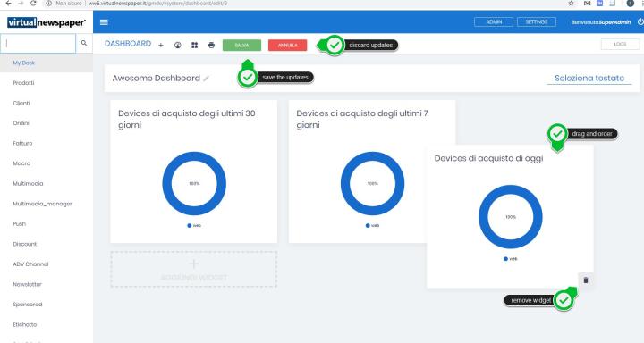Go forward with the browser arrow
This screenshot has width=644, height=343.
point(21,3)
